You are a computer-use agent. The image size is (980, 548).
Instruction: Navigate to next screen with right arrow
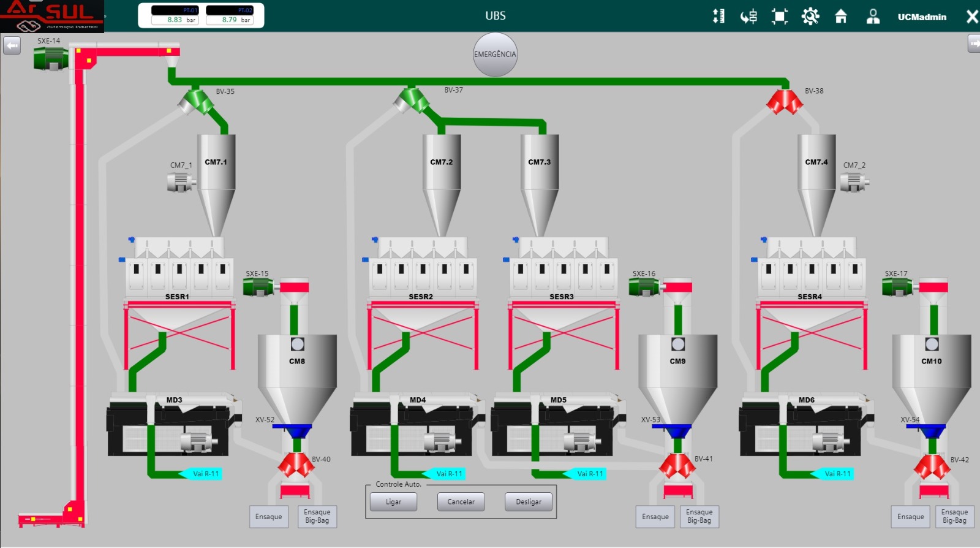pyautogui.click(x=973, y=44)
